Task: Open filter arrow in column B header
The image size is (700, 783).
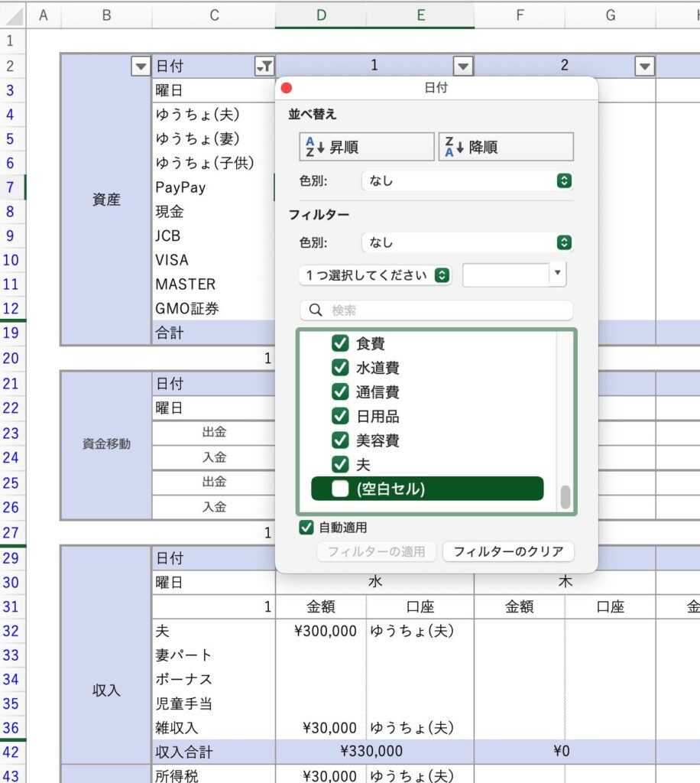Action: (141, 67)
